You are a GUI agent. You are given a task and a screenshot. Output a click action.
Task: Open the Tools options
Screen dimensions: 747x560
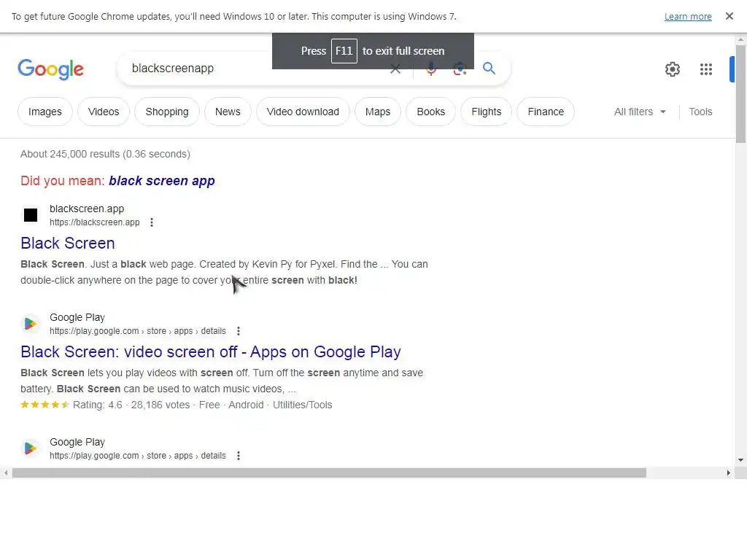tap(700, 112)
